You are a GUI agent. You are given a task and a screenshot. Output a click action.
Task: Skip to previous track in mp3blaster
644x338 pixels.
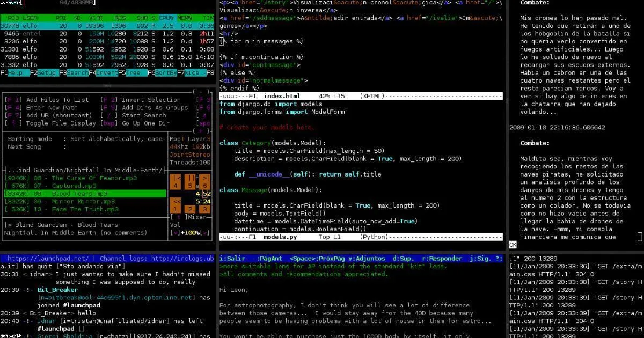[x=175, y=182]
